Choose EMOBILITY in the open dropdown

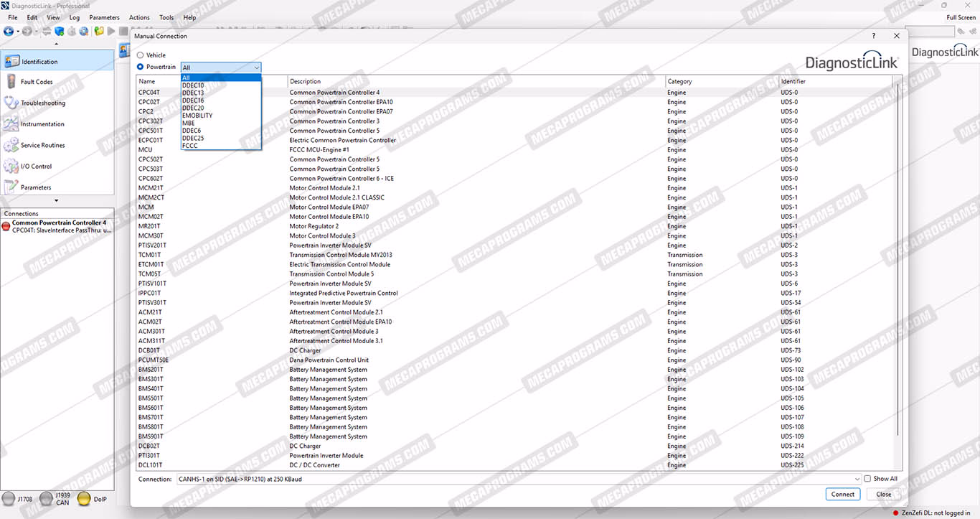197,116
